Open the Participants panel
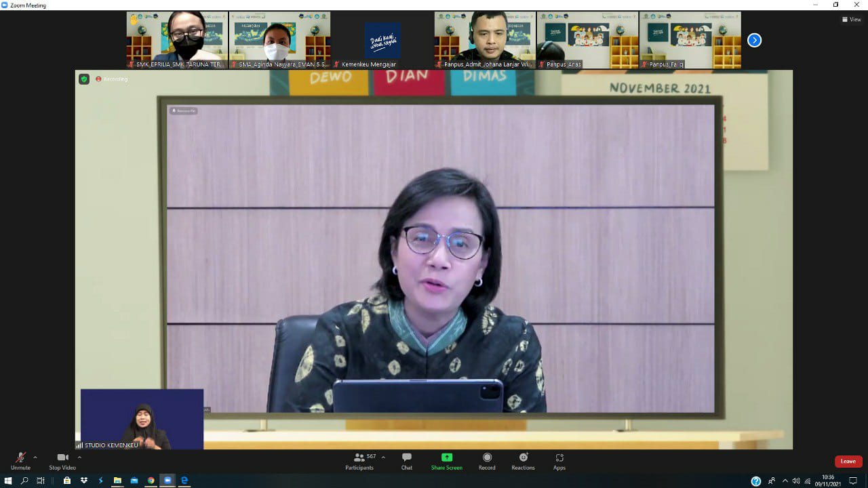The image size is (868, 488). click(x=359, y=461)
